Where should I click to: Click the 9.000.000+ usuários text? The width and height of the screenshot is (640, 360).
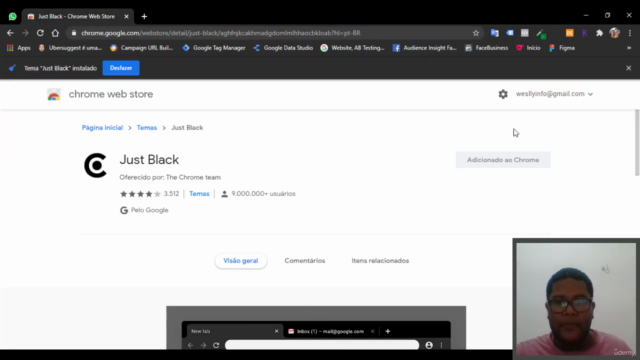click(263, 194)
